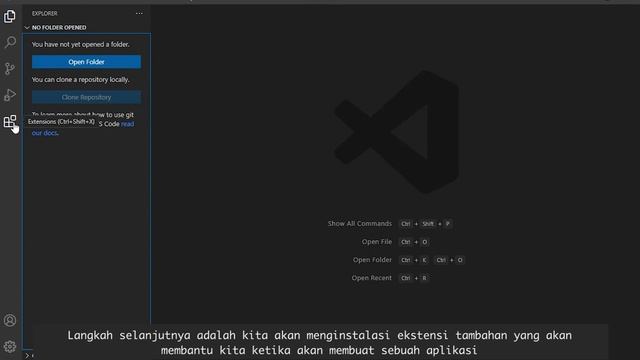Open the Search view icon
The height and width of the screenshot is (360, 640).
pos(10,42)
